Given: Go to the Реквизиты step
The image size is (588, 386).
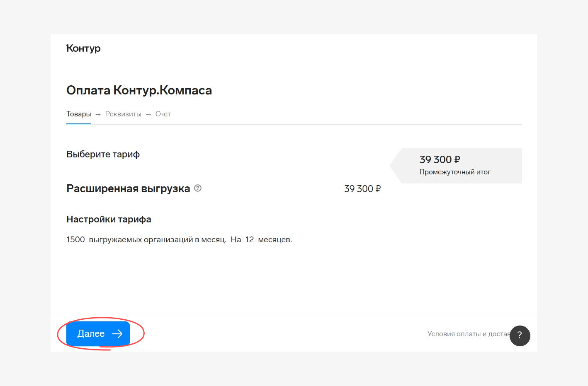Looking at the screenshot, I should (x=123, y=114).
